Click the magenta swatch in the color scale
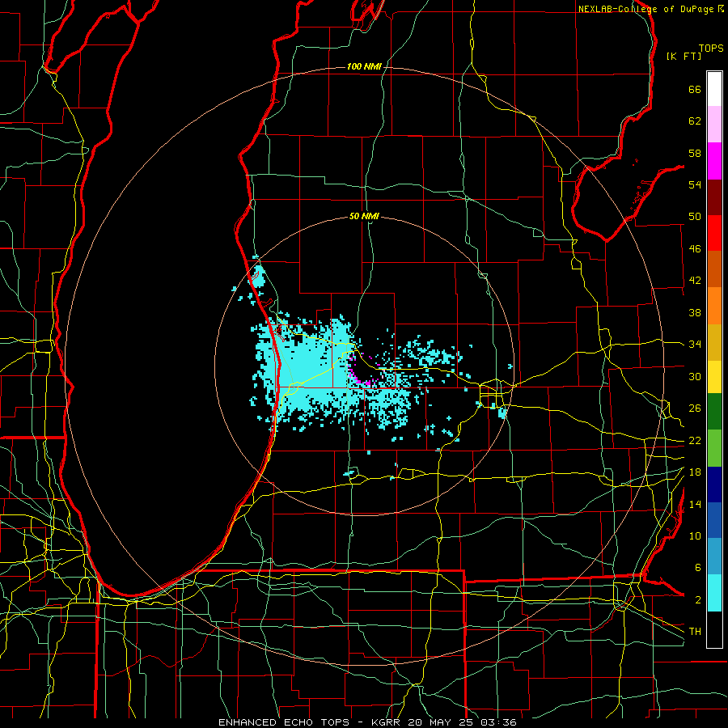 click(714, 161)
